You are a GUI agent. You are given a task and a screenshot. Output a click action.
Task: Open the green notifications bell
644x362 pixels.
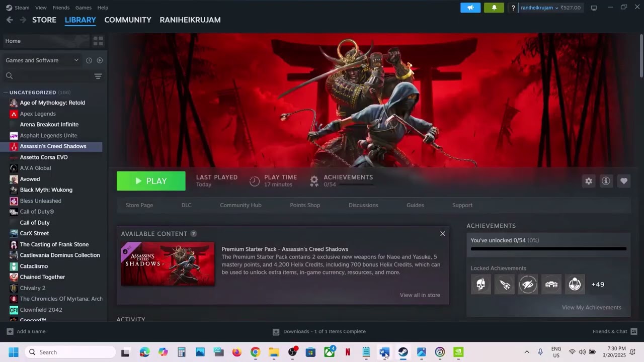tap(494, 8)
